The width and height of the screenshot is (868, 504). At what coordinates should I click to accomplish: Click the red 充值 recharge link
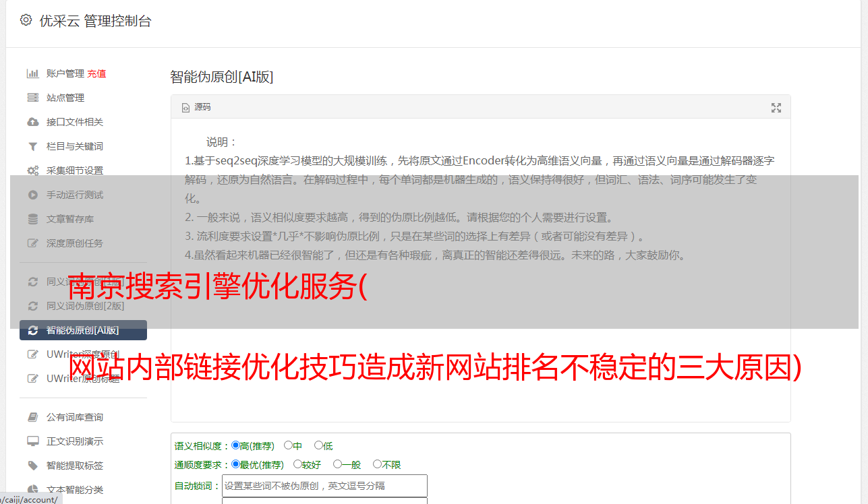[x=96, y=73]
